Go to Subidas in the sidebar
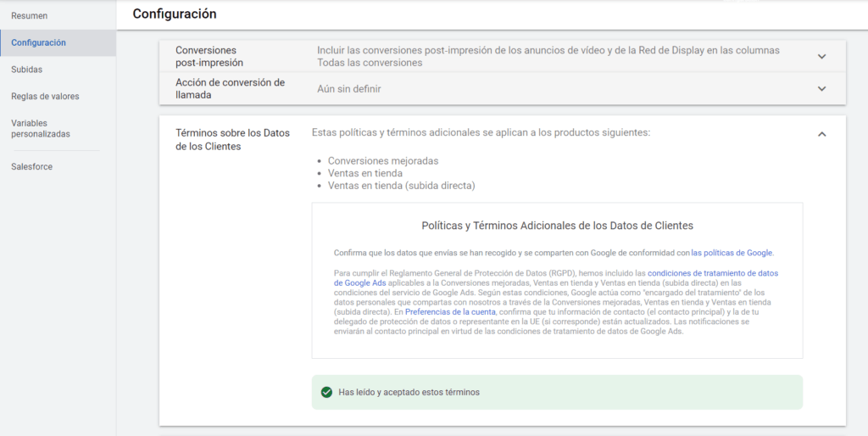868x436 pixels. click(x=26, y=70)
